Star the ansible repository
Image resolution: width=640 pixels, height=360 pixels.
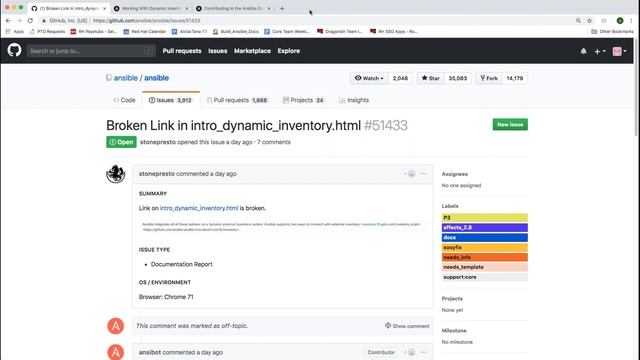431,78
